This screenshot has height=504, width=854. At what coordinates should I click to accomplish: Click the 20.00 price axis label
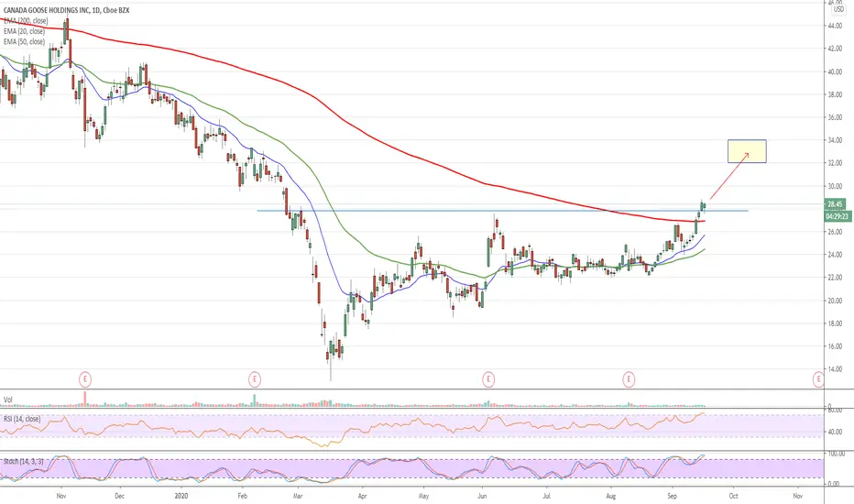point(835,301)
